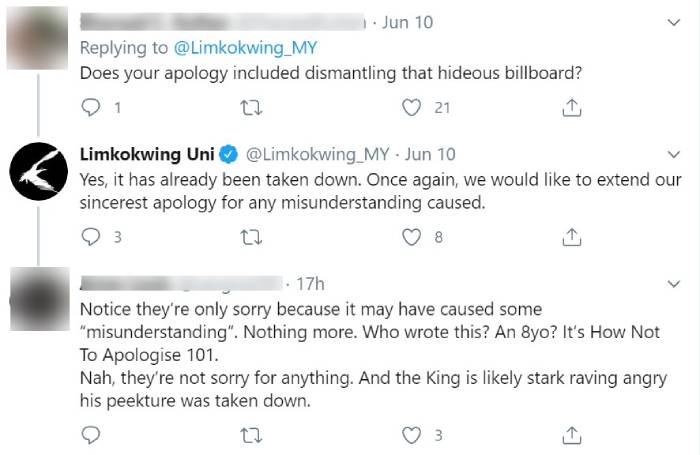The height and width of the screenshot is (455, 700).
Task: Reply to the 17h tweet
Action: tap(91, 435)
